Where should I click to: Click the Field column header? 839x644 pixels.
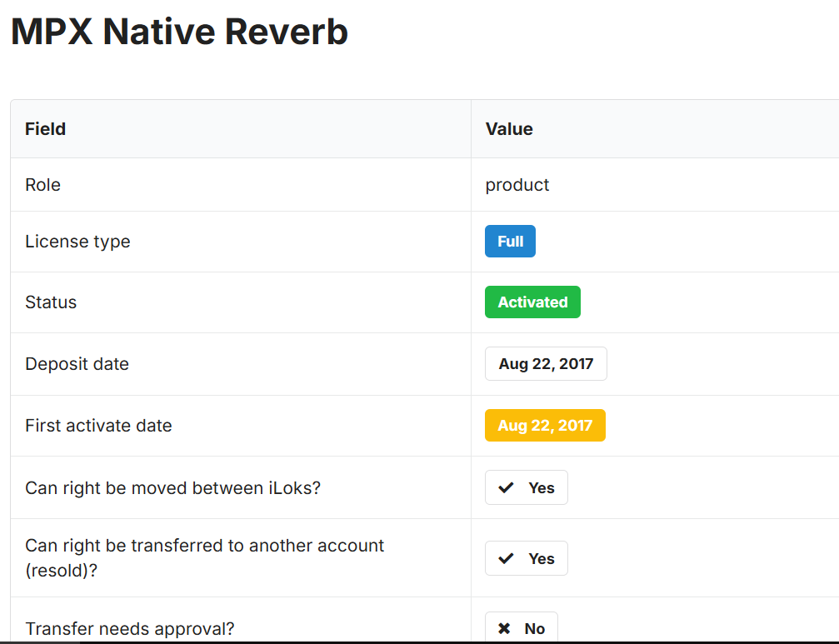pos(46,129)
